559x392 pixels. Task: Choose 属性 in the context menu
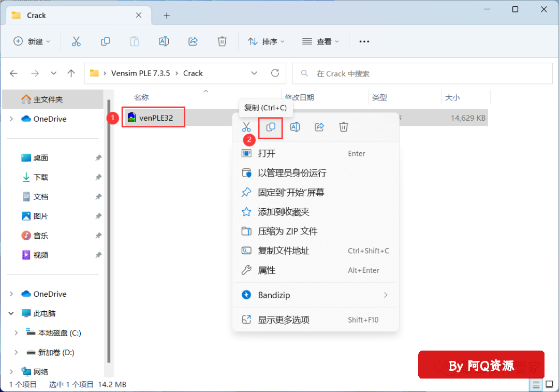[267, 270]
